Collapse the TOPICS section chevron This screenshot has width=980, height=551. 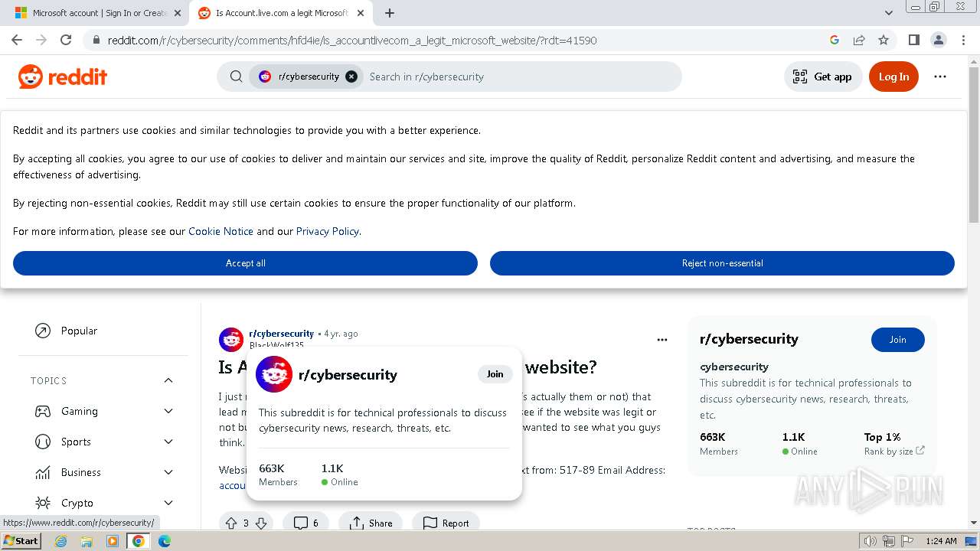168,380
